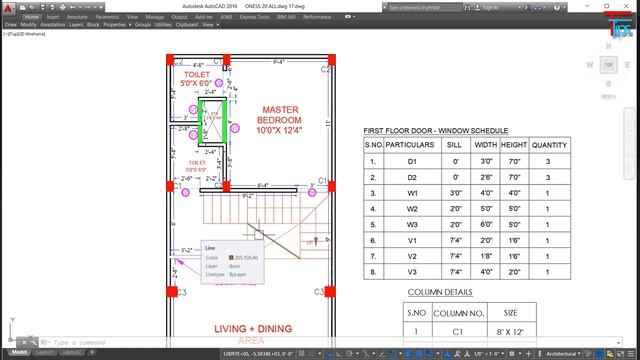Expand the Properties panel dropdown arrow
Screen dimensions: 640x360
(130, 25)
